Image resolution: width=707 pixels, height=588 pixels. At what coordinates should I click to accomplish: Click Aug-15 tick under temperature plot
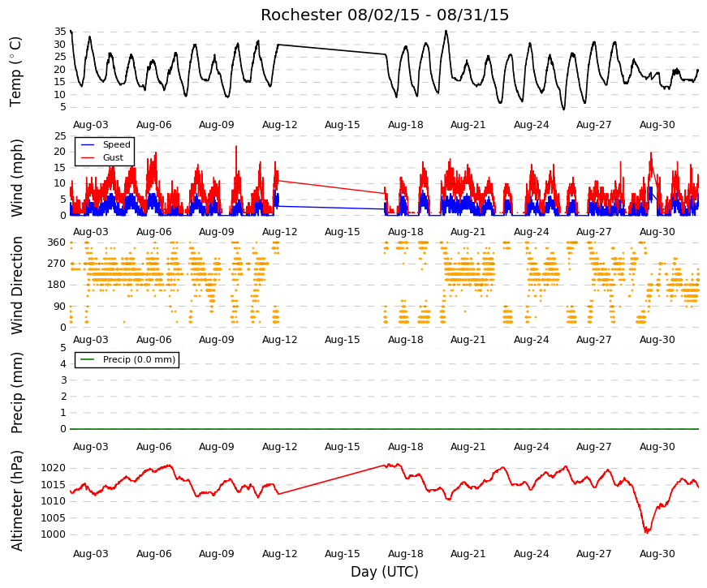[343, 125]
